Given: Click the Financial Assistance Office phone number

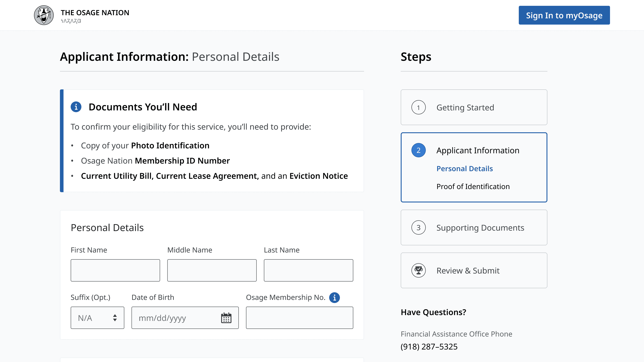Looking at the screenshot, I should [429, 347].
